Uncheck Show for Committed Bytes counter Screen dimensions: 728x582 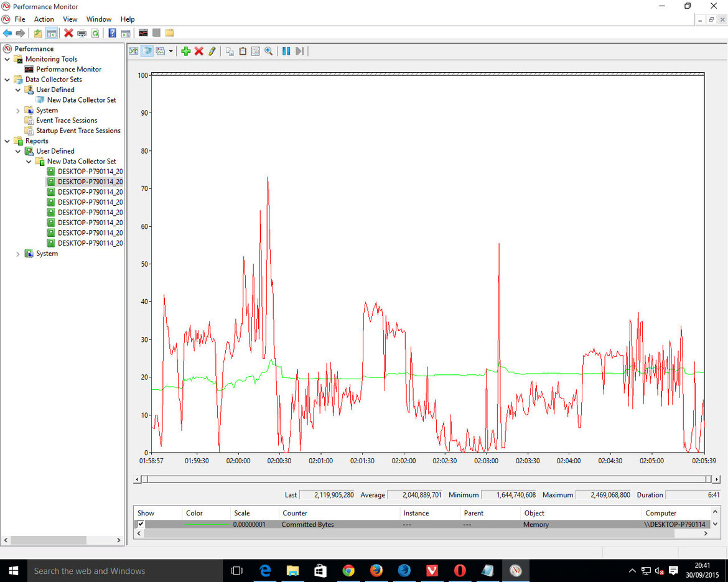(x=141, y=524)
